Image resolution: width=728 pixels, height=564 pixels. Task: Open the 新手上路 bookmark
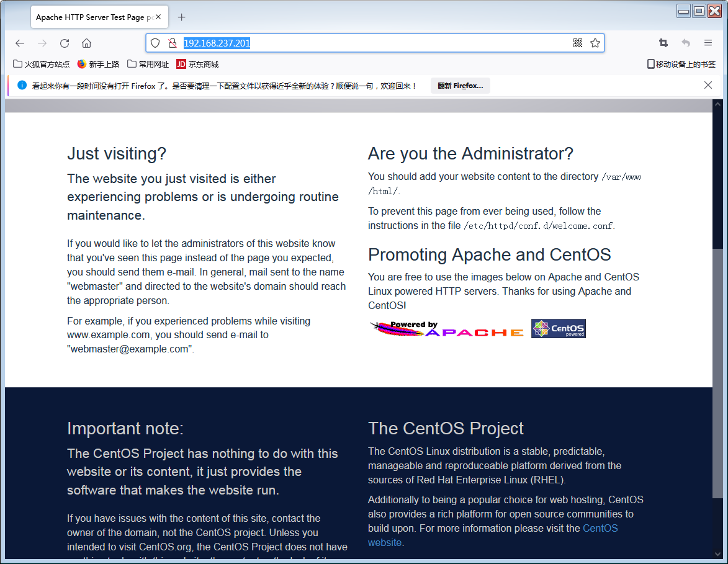pos(98,64)
